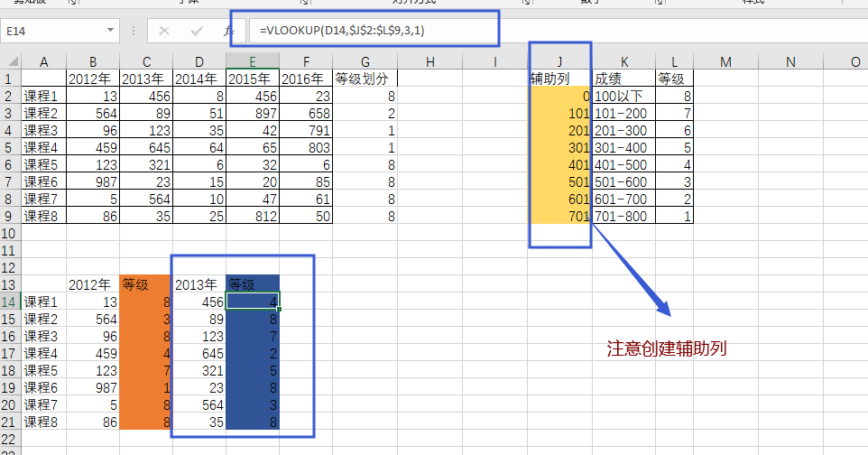The image size is (868, 455).
Task: Click cell K3 '101-200'
Action: click(623, 113)
